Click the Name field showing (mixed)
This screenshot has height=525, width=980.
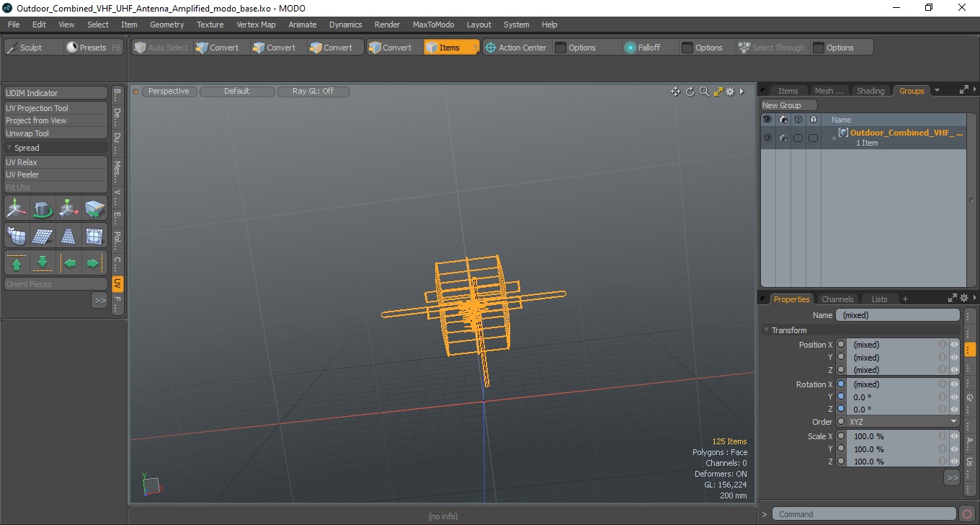click(898, 315)
